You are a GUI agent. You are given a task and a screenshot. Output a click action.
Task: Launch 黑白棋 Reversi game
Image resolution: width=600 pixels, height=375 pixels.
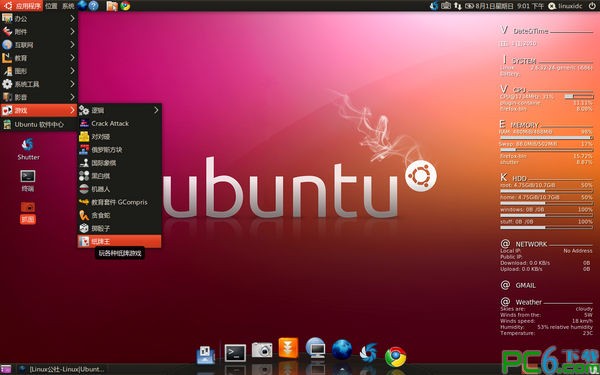(119, 176)
